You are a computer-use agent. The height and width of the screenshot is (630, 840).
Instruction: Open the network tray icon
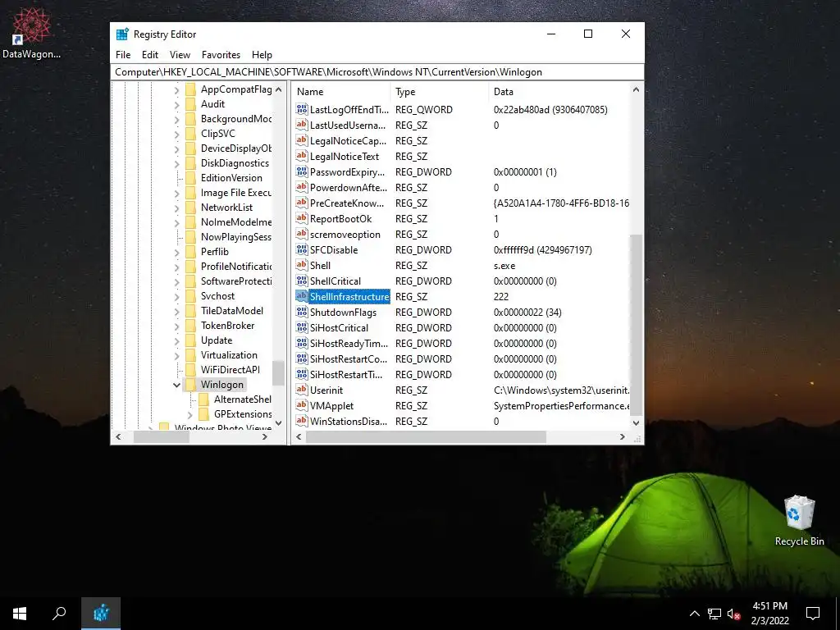tap(714, 614)
